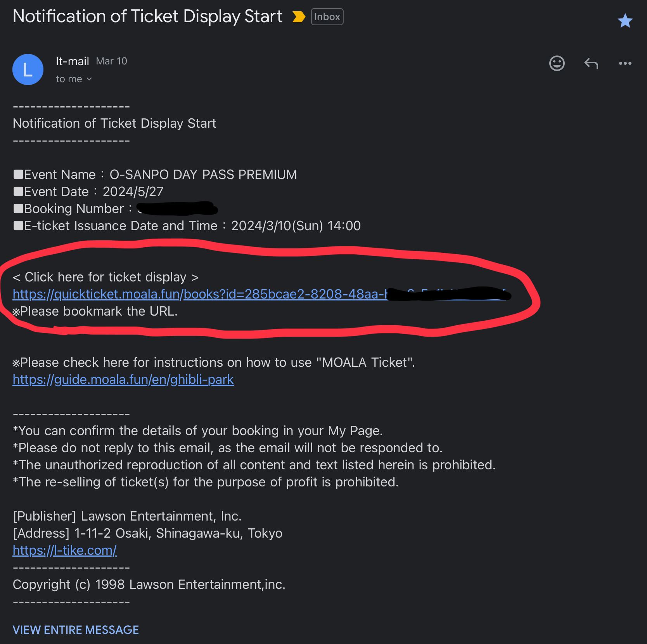The image size is (647, 644).
Task: Open the three-dot more options menu
Action: [625, 63]
